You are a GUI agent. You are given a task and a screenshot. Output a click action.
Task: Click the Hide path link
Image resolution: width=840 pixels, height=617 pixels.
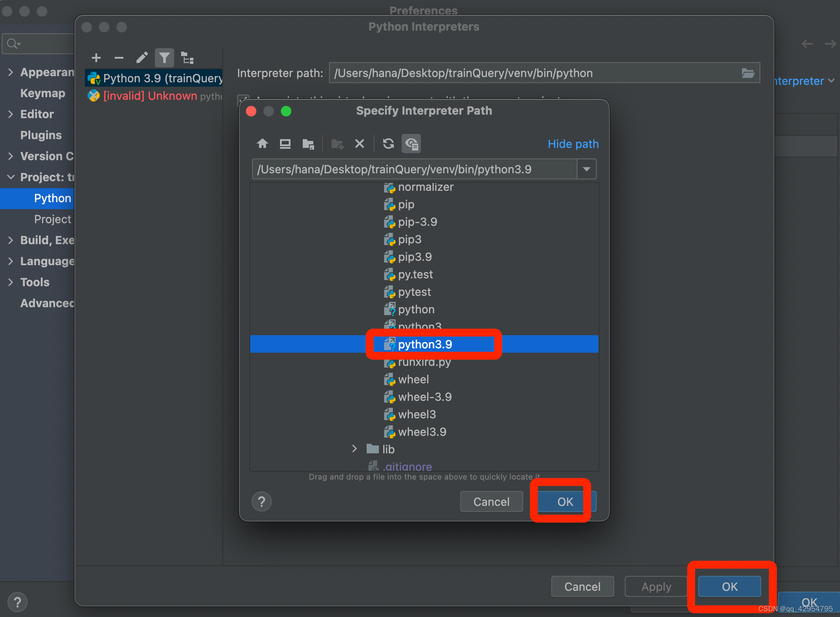coord(573,144)
